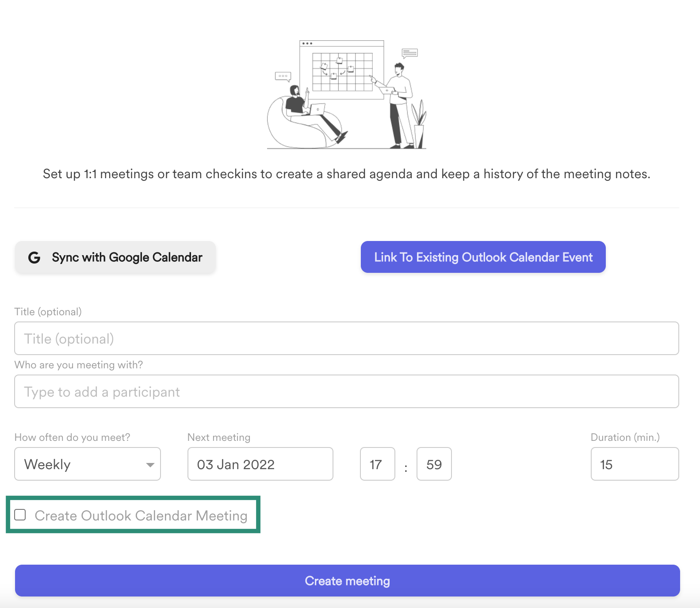
Task: Expand the "How often do you meet?" selector
Action: click(87, 464)
